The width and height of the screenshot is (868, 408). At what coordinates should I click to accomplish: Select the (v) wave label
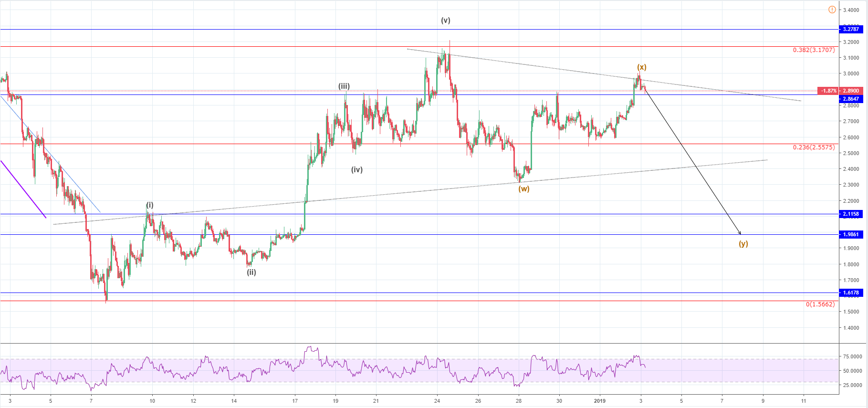tap(445, 21)
